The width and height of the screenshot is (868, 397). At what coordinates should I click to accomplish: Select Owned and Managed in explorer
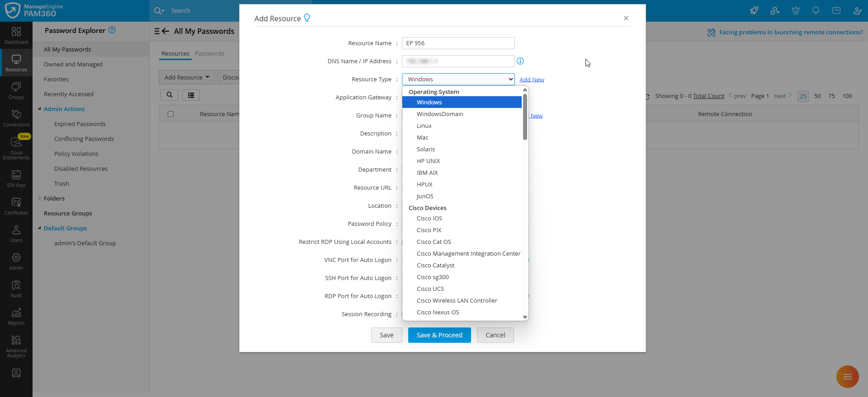[x=73, y=64]
